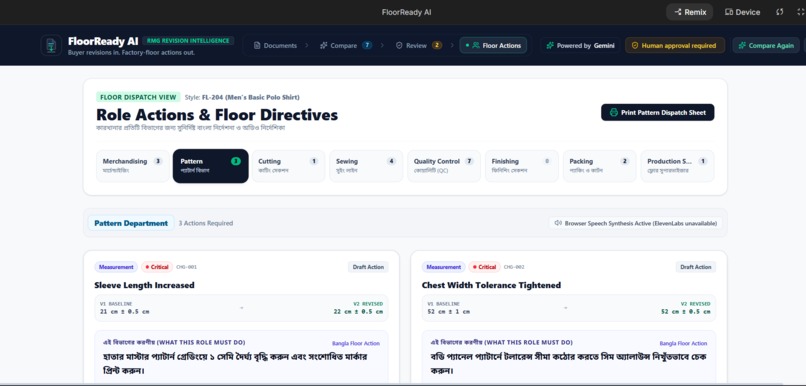
Task: Select the Production Supervisor role tab
Action: click(x=677, y=166)
